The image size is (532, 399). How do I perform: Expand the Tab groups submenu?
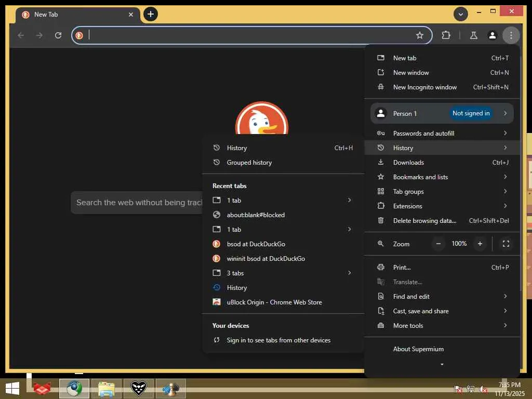(x=442, y=192)
